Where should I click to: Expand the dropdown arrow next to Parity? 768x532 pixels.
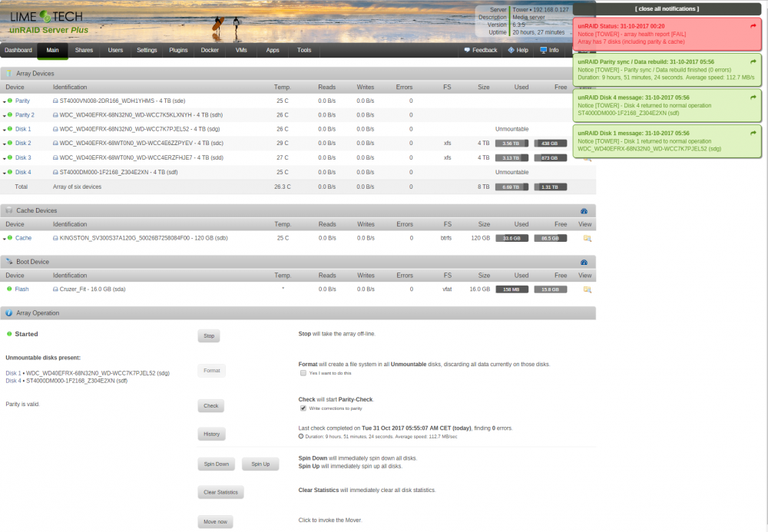[5, 102]
